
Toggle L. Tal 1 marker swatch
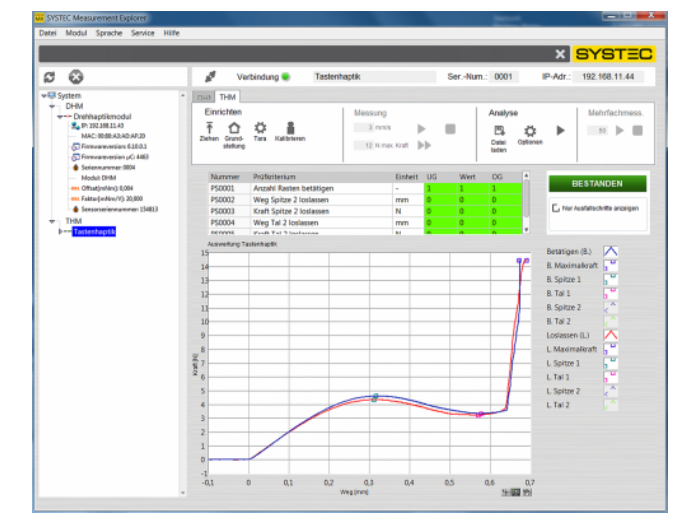pyautogui.click(x=610, y=377)
